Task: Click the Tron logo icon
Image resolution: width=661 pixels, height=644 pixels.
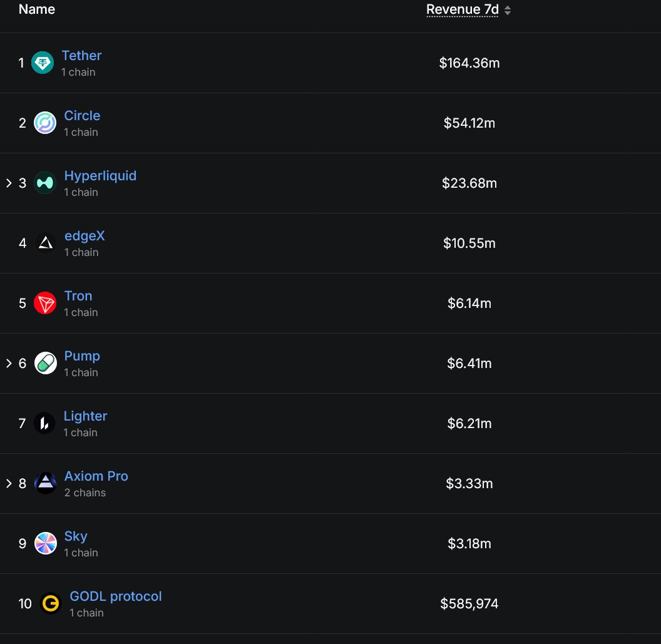Action: click(x=45, y=303)
